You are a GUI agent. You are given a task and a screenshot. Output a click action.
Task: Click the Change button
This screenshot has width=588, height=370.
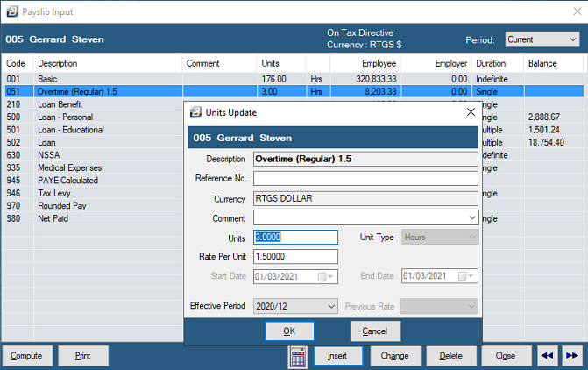[395, 356]
